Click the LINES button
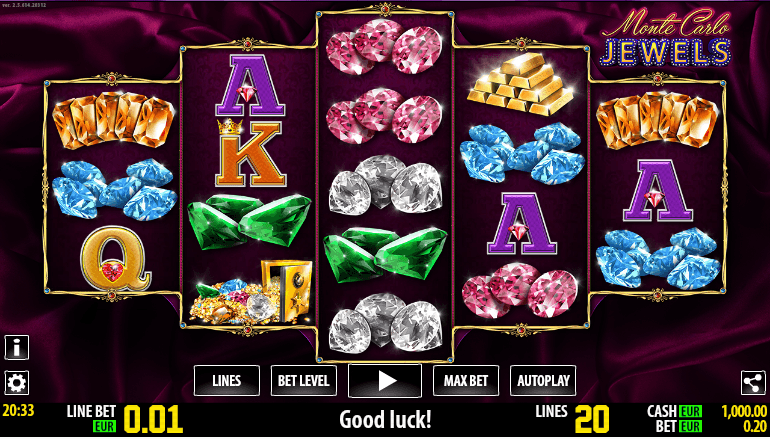This screenshot has height=439, width=770. pyautogui.click(x=227, y=381)
